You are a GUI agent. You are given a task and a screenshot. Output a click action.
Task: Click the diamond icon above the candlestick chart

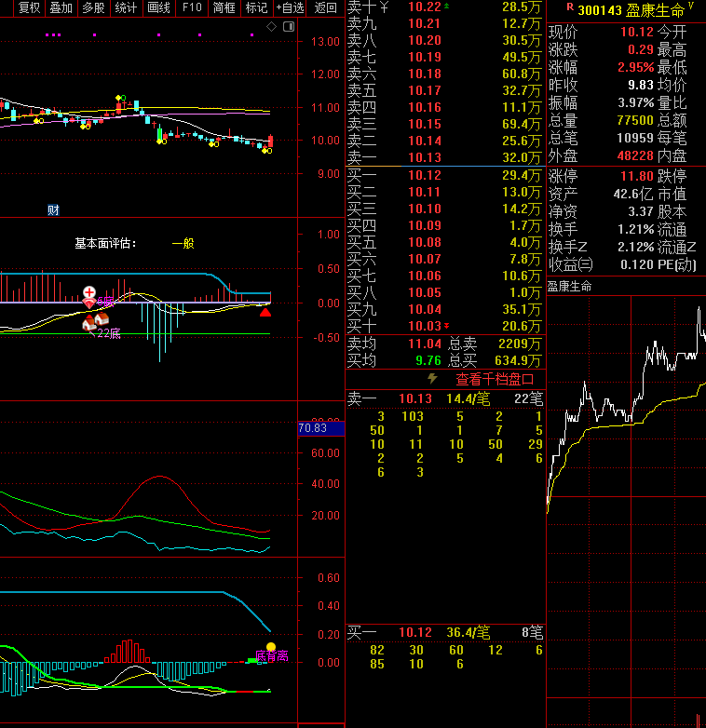point(271,26)
